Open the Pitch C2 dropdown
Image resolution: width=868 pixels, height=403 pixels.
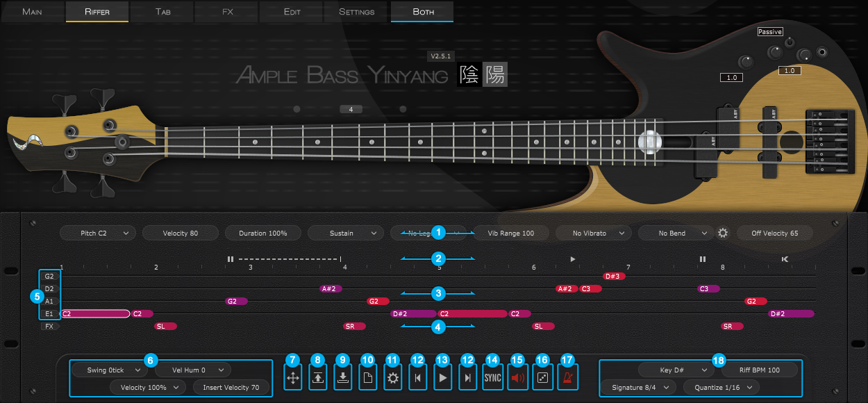[98, 233]
